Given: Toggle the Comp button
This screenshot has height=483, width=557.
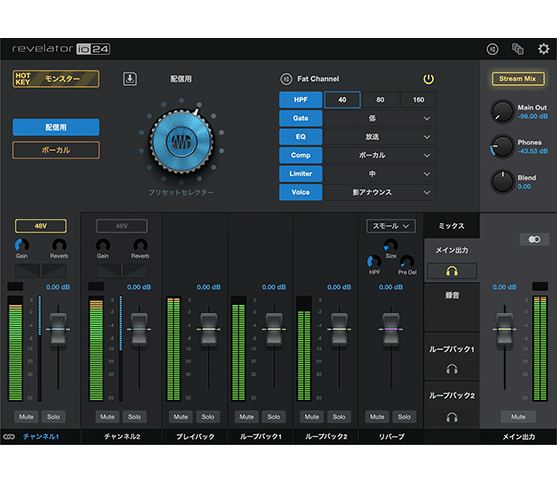Looking at the screenshot, I should tap(301, 155).
